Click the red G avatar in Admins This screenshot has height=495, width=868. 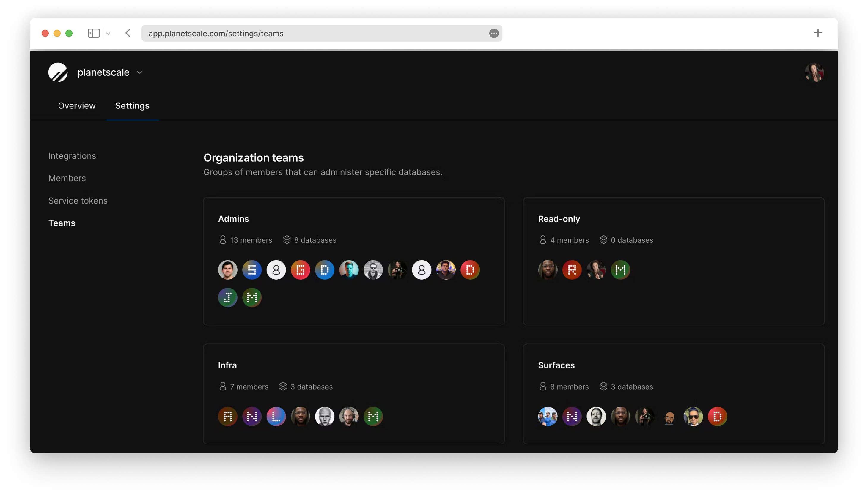(x=300, y=270)
